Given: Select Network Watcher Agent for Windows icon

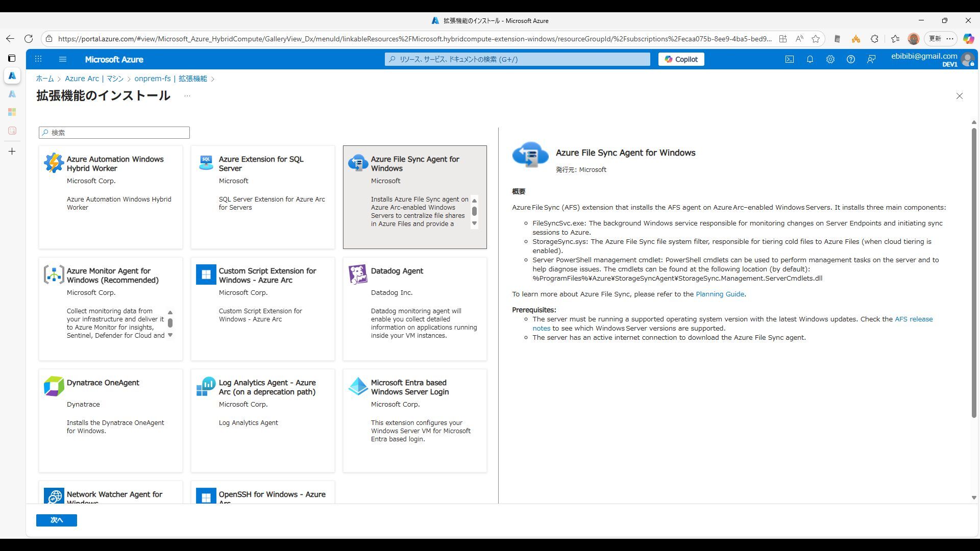Looking at the screenshot, I should [x=54, y=496].
